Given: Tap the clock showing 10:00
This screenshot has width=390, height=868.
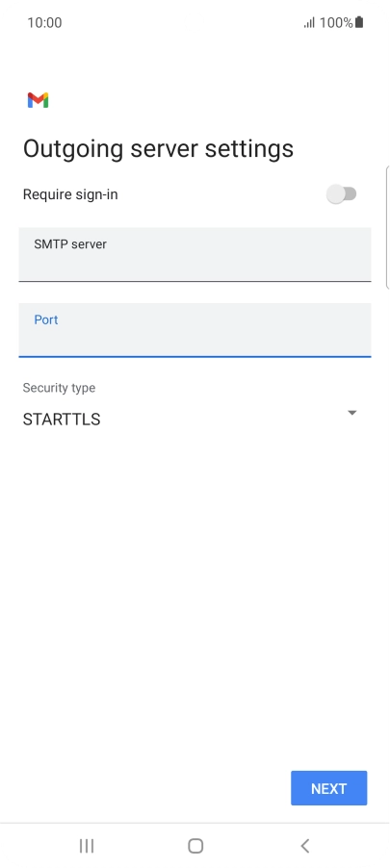Looking at the screenshot, I should (x=44, y=23).
